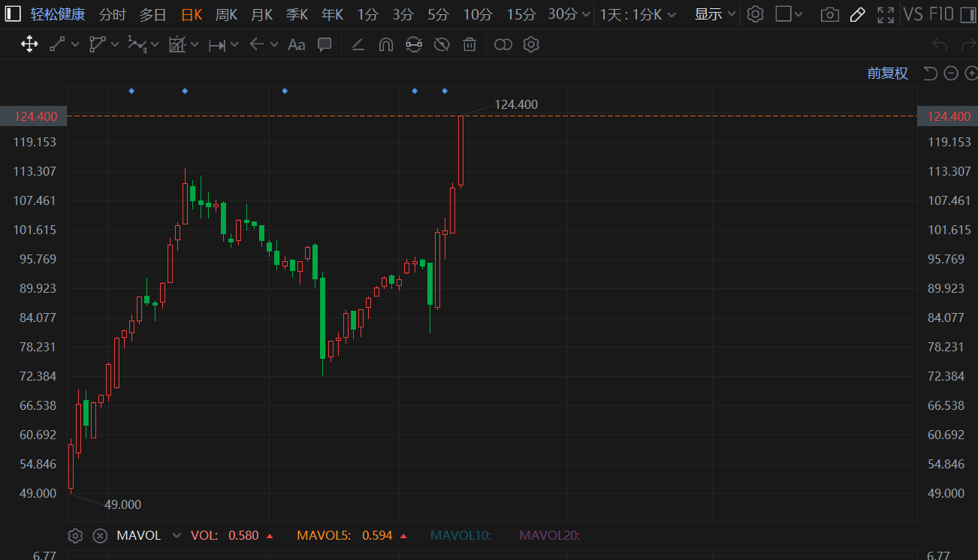Take a chart screenshot with camera icon
The image size is (978, 560).
(x=829, y=14)
